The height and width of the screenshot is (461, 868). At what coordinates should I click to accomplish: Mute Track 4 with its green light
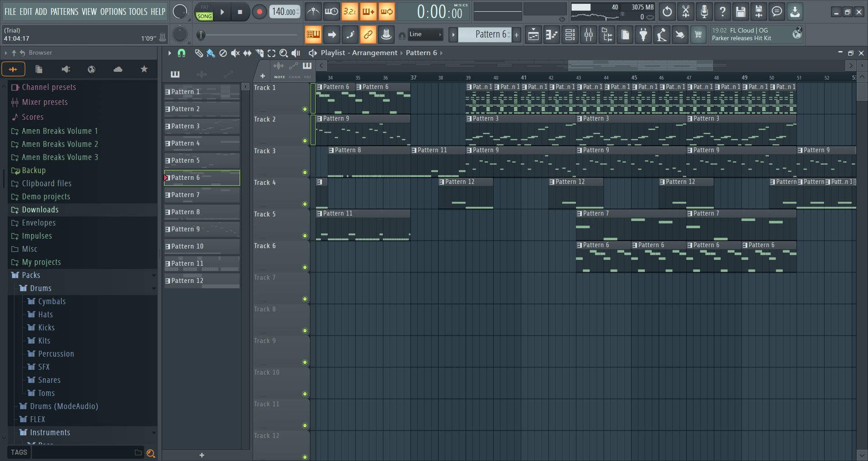305,204
